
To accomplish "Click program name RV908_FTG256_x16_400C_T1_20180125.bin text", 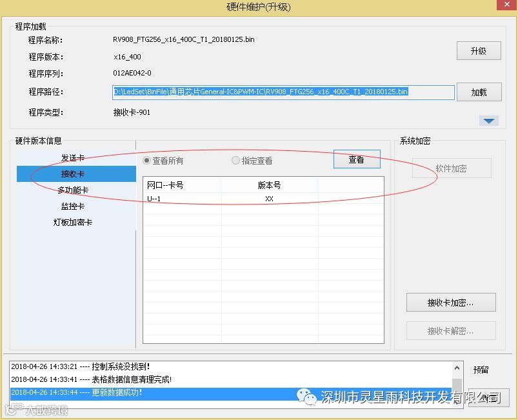I will point(184,39).
